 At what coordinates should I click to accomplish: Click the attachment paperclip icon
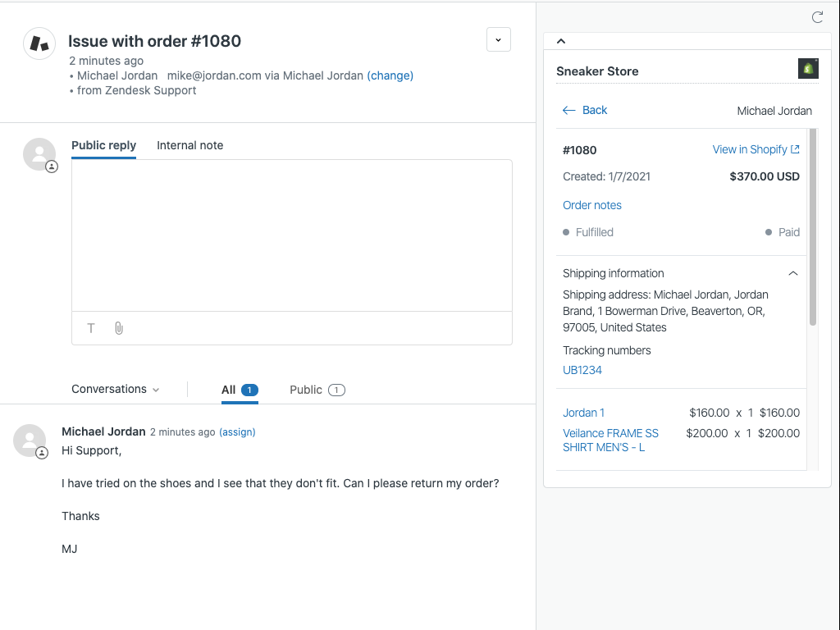(x=118, y=328)
